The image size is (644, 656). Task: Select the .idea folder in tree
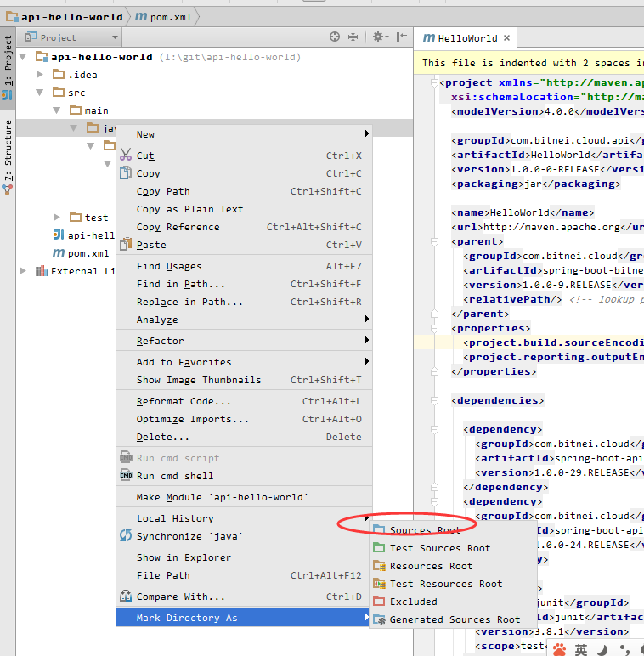click(x=75, y=75)
